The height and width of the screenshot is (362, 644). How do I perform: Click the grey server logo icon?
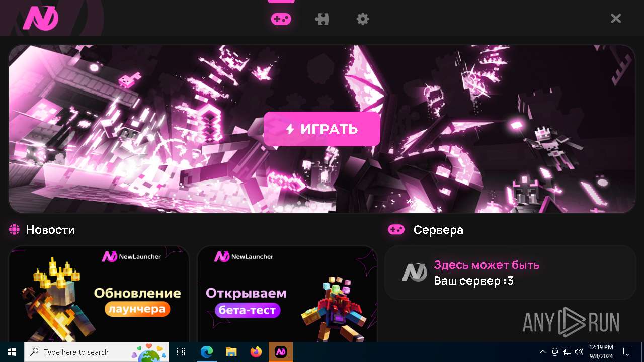[x=415, y=273]
